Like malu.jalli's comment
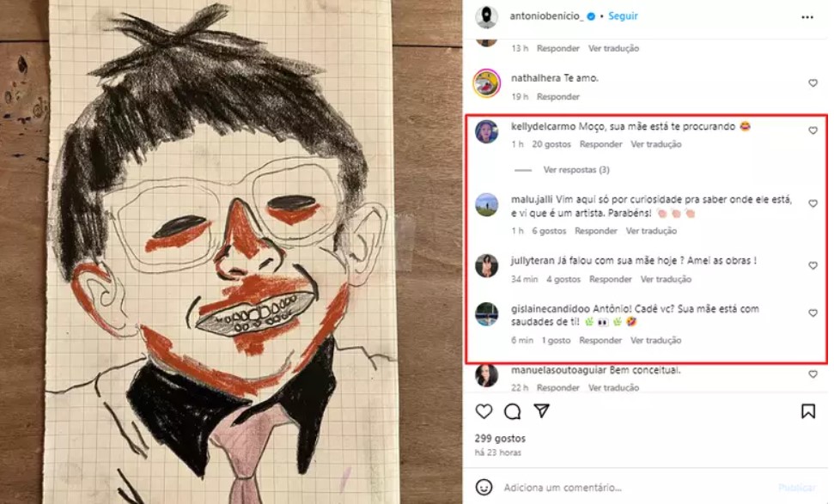834x504 pixels. click(813, 204)
